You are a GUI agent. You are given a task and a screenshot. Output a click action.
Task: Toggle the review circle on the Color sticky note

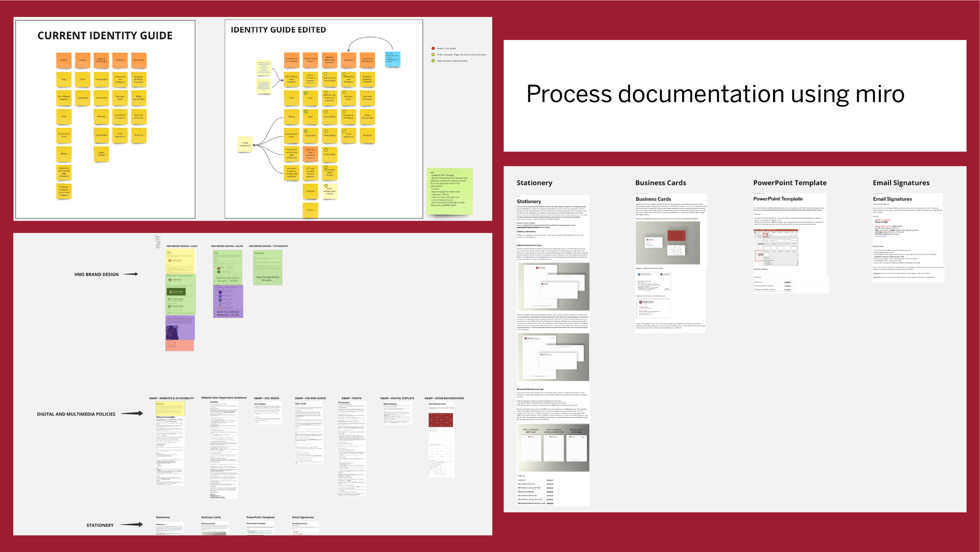coord(305,112)
